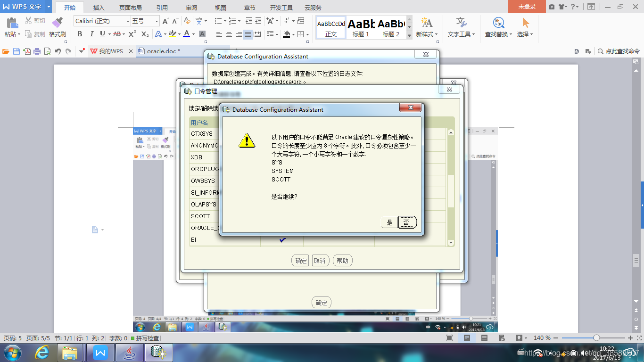644x362 pixels.
Task: Apply distributed alignment
Action: click(258, 34)
